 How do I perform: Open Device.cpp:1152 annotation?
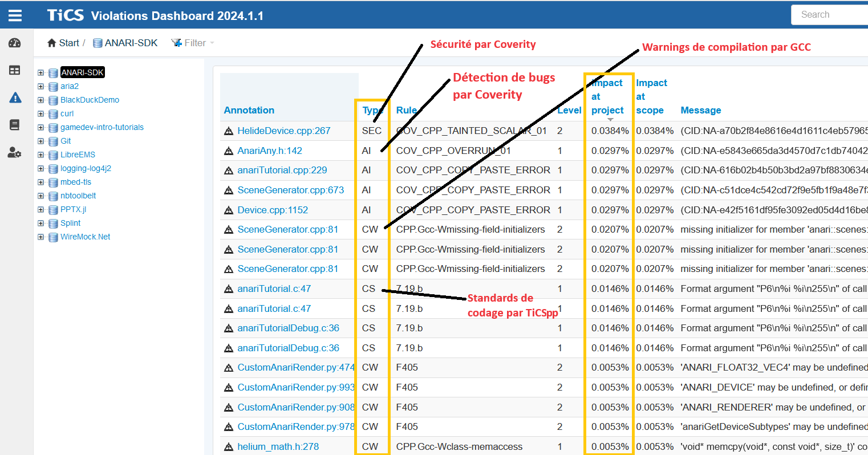[x=273, y=210]
